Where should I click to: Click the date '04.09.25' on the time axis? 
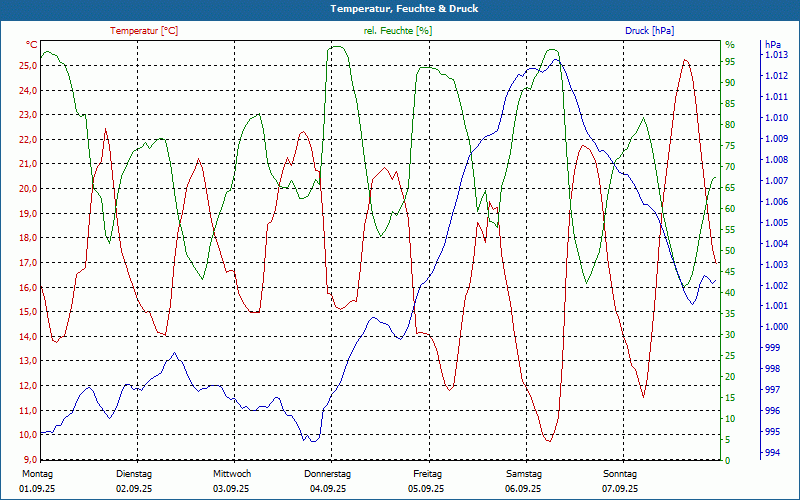click(x=328, y=489)
